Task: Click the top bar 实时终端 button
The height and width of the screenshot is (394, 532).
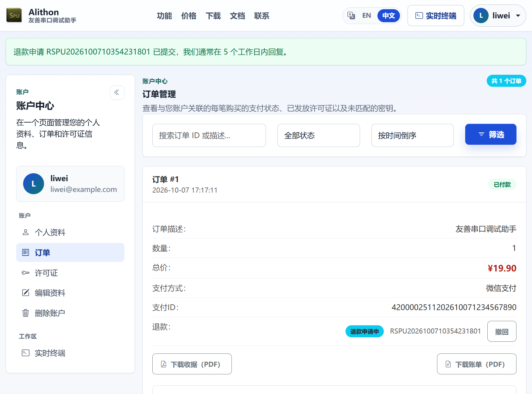Action: point(436,16)
